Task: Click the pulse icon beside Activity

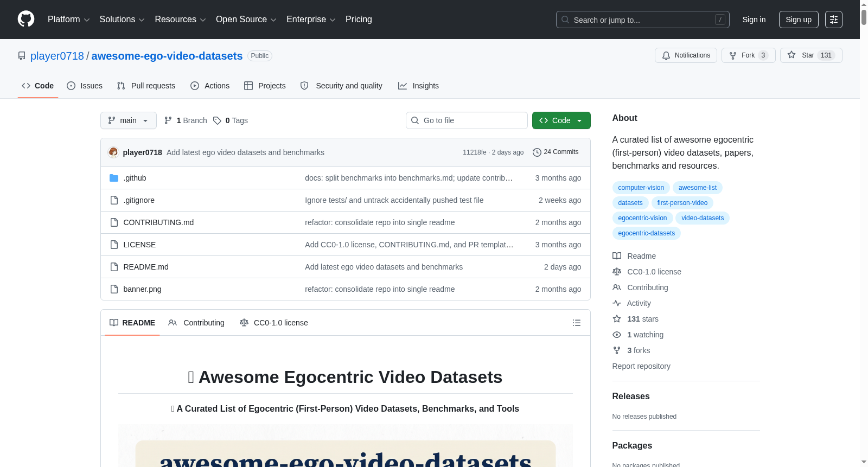Action: pyautogui.click(x=617, y=303)
